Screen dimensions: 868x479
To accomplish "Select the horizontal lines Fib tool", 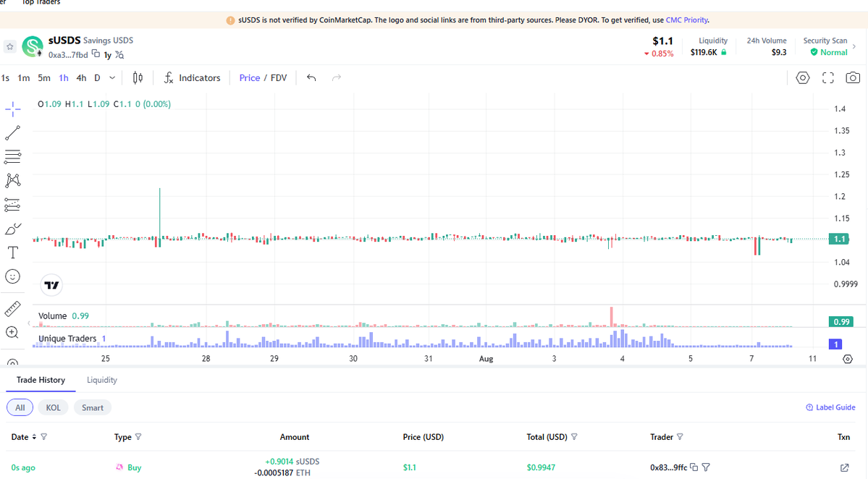I will click(13, 156).
